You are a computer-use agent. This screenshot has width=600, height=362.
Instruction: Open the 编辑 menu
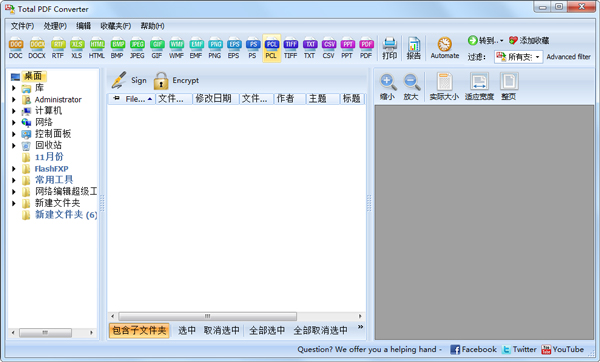tap(83, 26)
